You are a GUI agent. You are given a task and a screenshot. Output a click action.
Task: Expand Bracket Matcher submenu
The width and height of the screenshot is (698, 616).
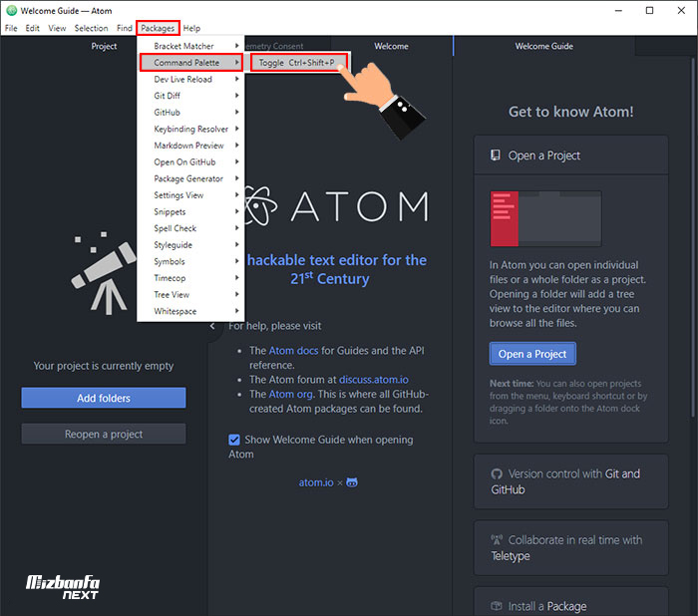pos(190,46)
